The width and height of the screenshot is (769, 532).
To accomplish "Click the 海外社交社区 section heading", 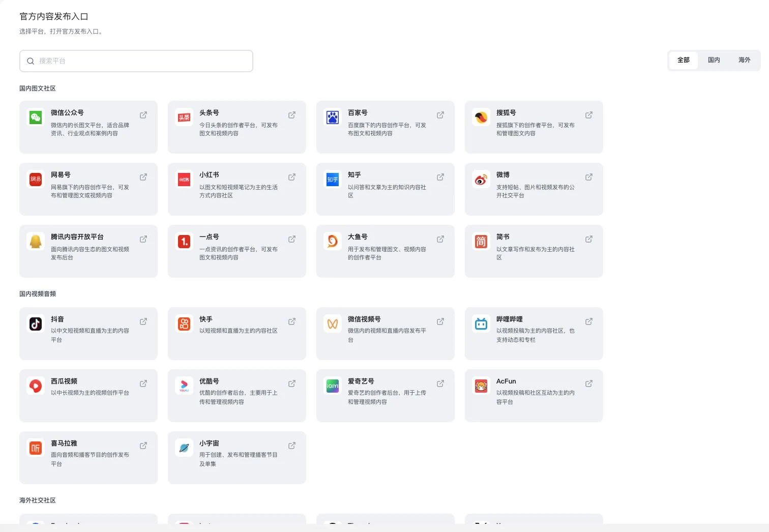I will [x=38, y=500].
